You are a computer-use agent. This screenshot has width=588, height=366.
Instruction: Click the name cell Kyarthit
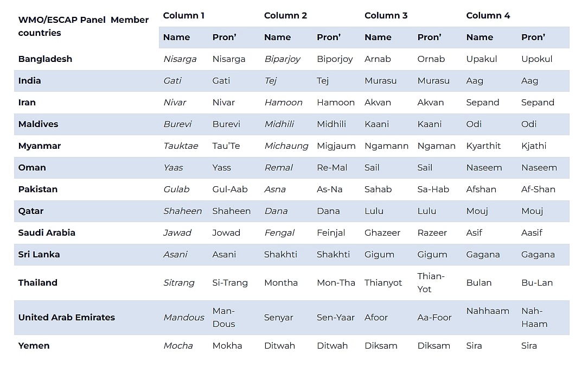coord(483,146)
